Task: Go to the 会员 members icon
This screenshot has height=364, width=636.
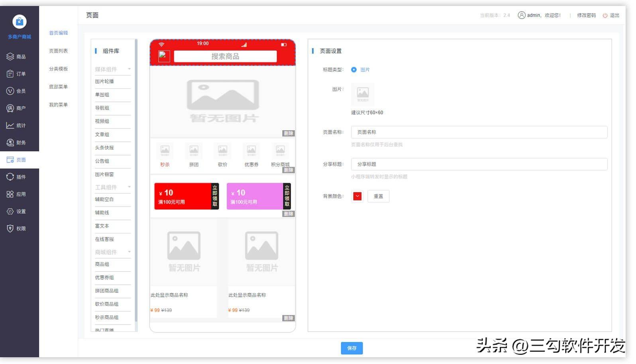Action: pos(10,91)
